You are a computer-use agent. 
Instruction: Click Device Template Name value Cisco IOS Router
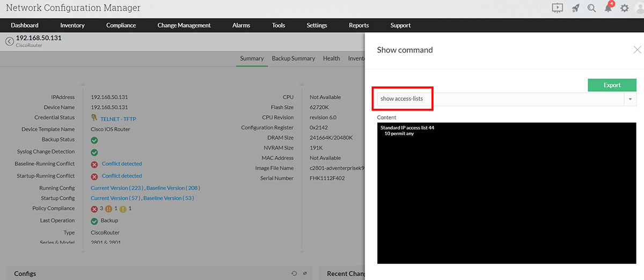[111, 129]
